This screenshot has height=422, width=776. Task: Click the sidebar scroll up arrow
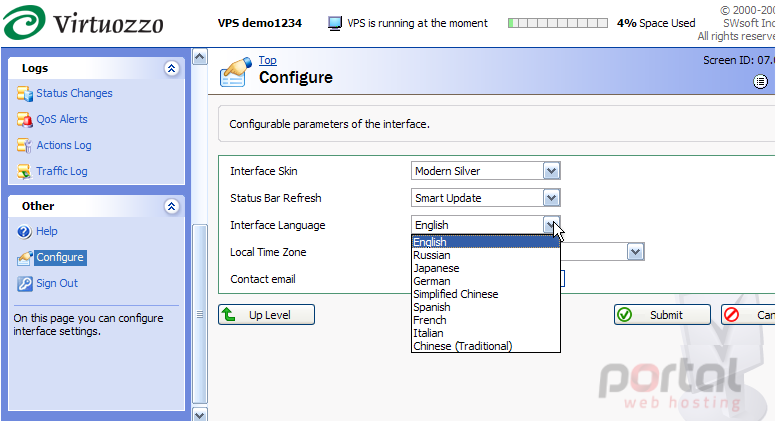tap(199, 57)
